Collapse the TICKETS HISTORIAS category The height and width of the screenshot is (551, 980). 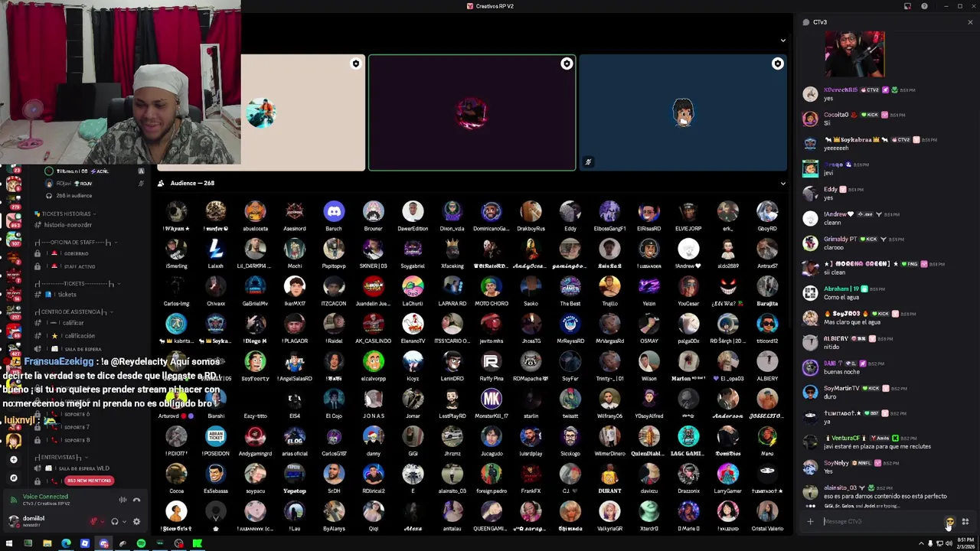click(67, 214)
